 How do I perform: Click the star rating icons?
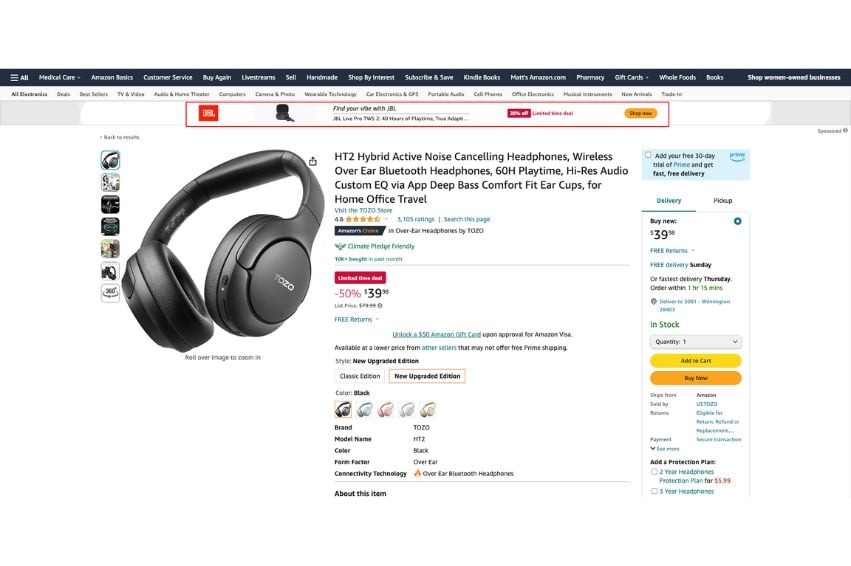pyautogui.click(x=363, y=219)
